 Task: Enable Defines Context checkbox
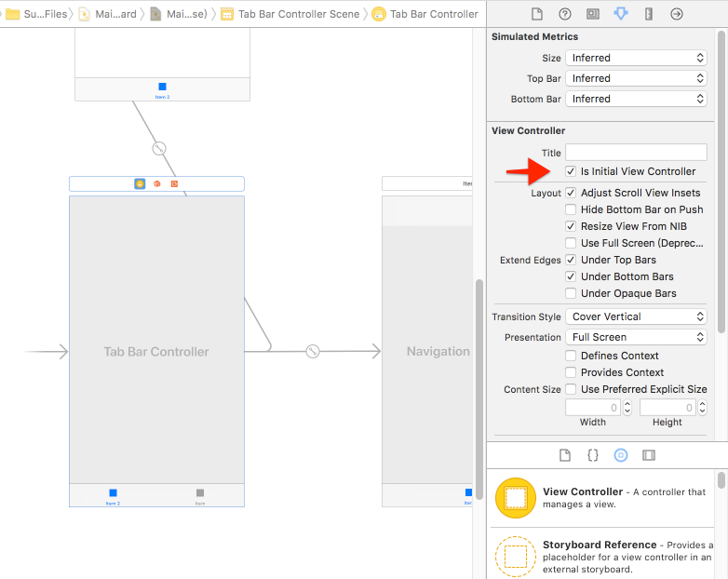click(571, 356)
